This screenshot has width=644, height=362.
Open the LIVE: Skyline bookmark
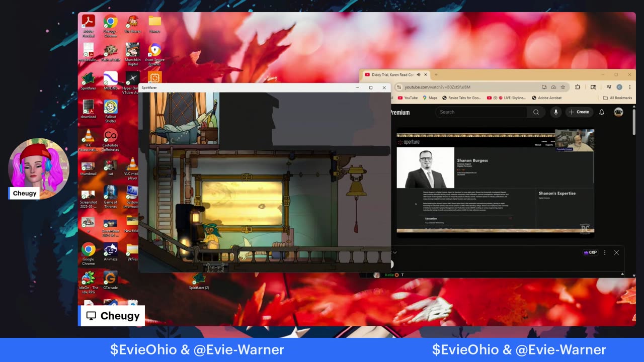tap(506, 98)
